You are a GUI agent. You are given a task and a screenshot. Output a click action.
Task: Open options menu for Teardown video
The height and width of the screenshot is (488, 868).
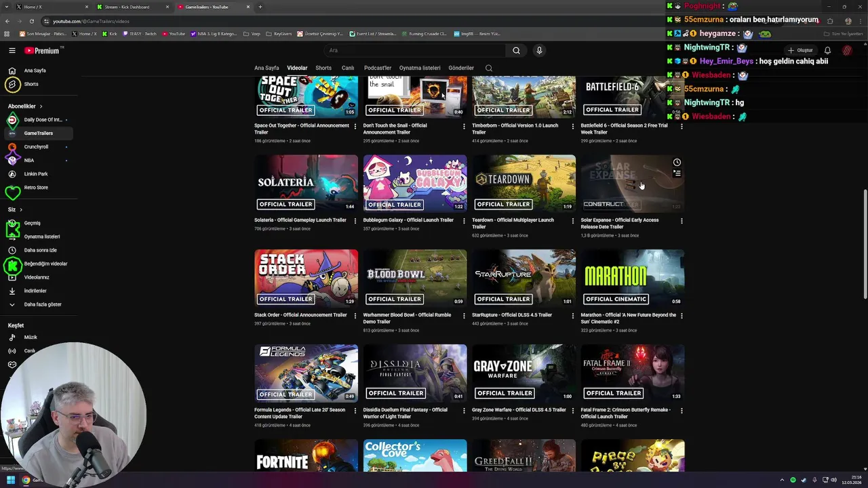[573, 221]
